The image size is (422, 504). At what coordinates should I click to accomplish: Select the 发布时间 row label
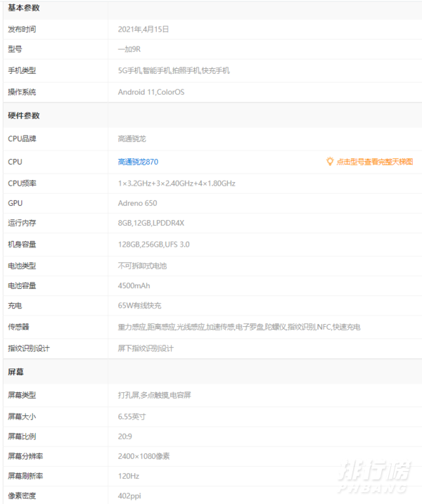pos(22,30)
